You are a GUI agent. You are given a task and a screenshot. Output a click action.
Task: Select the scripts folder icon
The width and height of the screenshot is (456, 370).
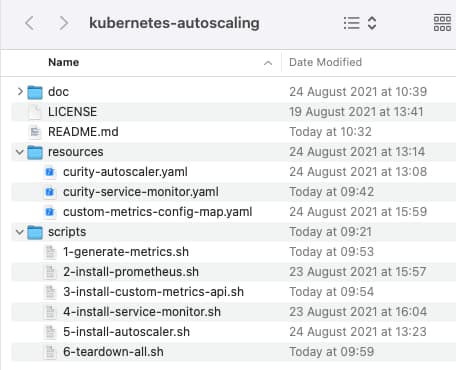(35, 232)
